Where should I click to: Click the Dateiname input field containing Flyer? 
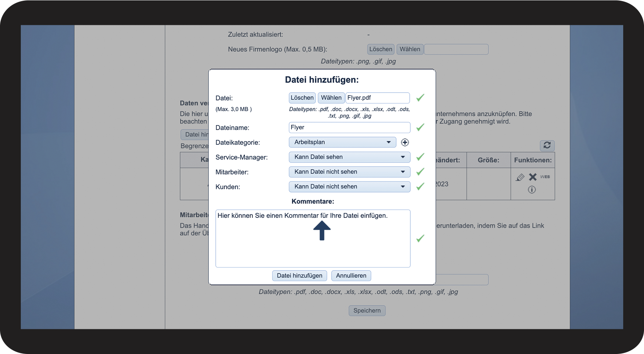349,128
